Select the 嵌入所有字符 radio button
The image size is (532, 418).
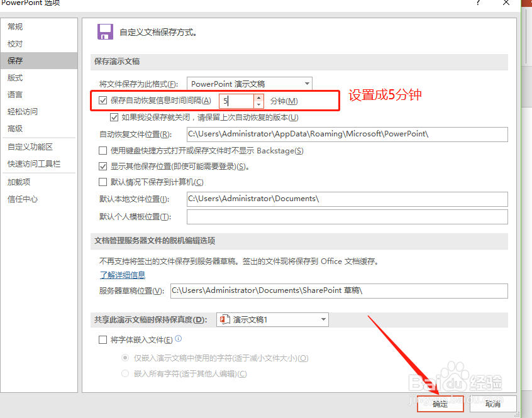[x=125, y=373]
